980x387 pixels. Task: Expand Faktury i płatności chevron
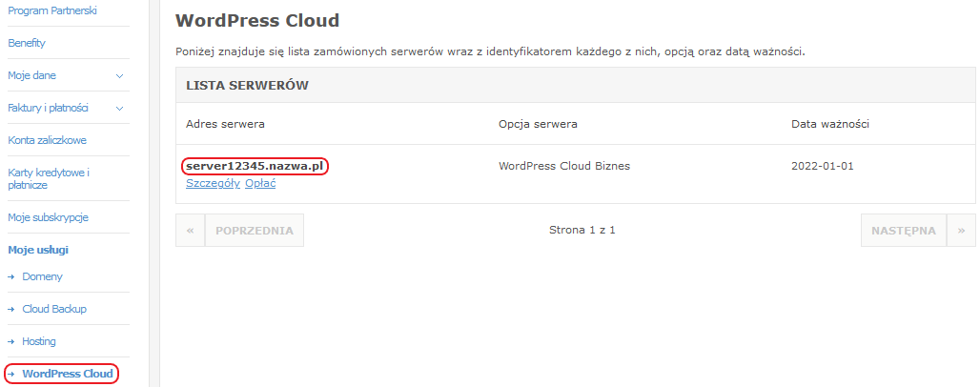(120, 108)
